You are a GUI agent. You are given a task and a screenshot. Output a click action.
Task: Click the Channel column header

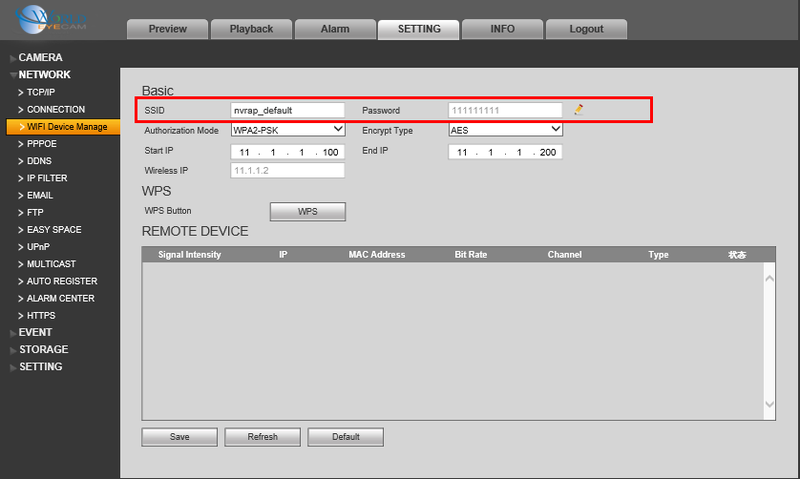(564, 255)
